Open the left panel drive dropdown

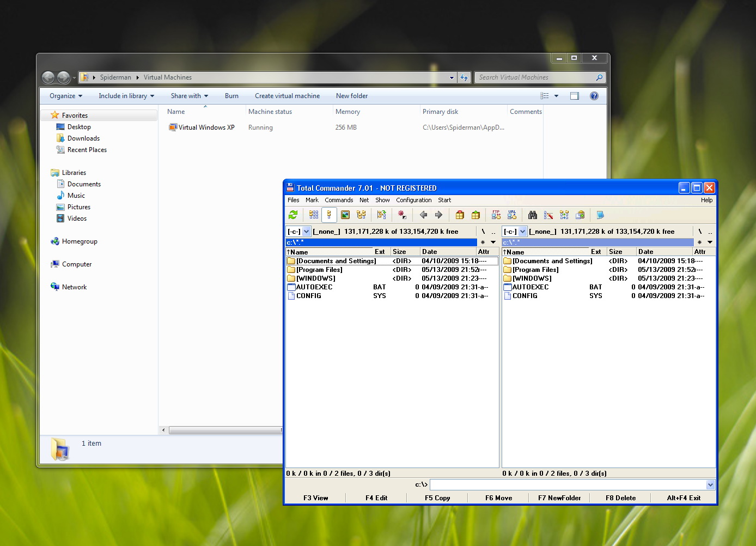(306, 232)
